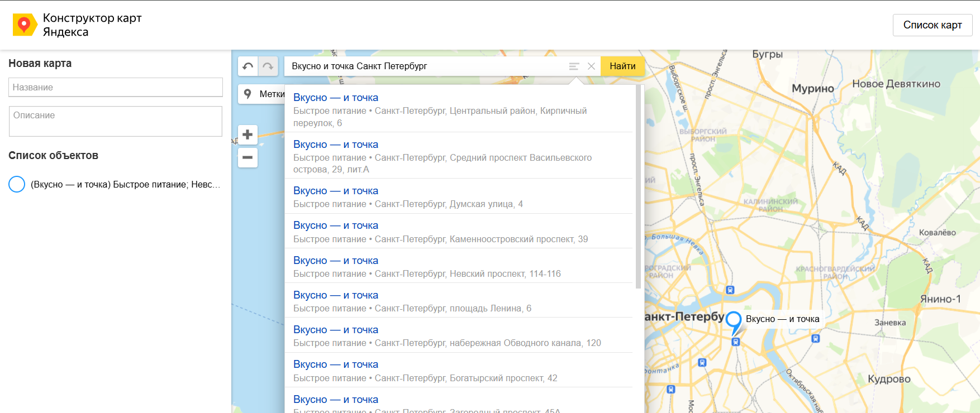Select the Метки placemark tool

(263, 94)
